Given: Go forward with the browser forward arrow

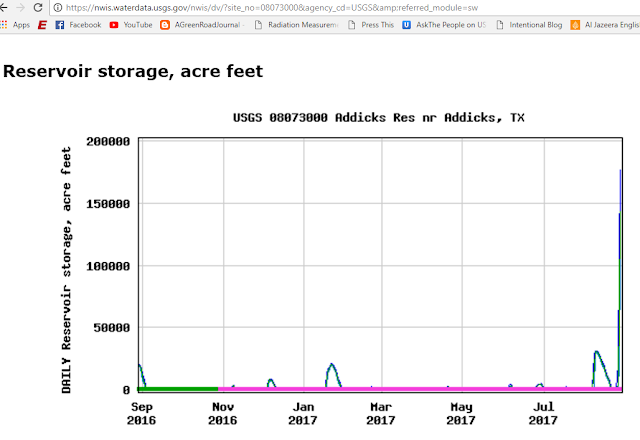Looking at the screenshot, I should [20, 7].
